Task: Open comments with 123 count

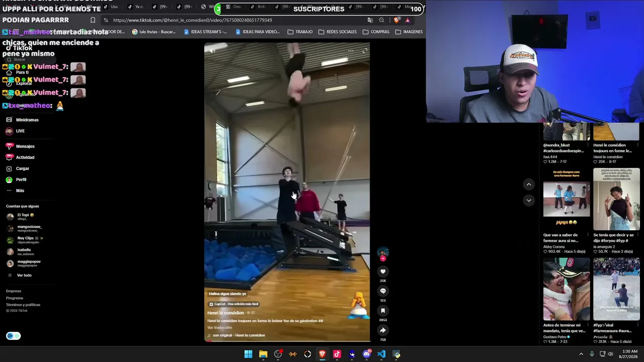Action: 383,291
